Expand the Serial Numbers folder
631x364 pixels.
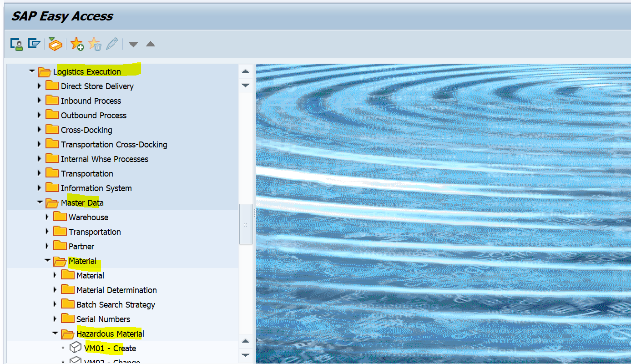pyautogui.click(x=55, y=319)
